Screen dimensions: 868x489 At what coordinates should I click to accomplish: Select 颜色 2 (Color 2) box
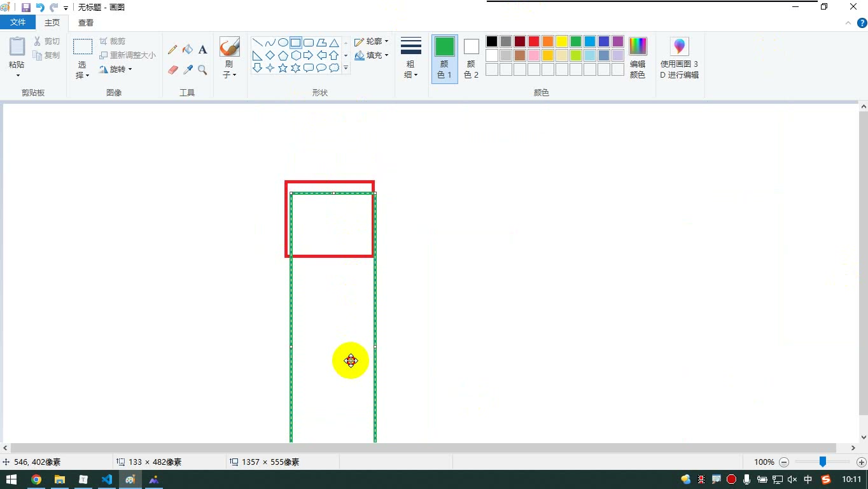[472, 58]
